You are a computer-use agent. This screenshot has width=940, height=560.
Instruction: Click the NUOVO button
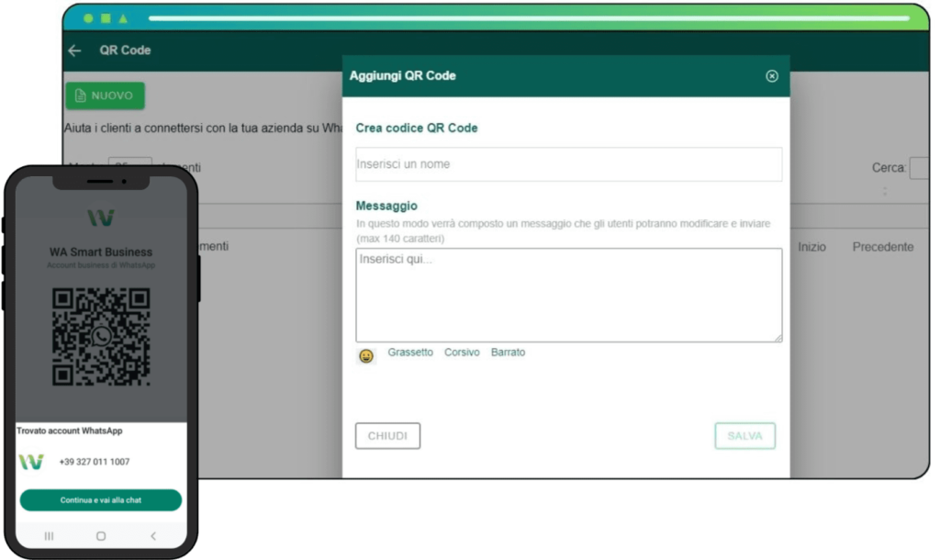click(x=105, y=95)
